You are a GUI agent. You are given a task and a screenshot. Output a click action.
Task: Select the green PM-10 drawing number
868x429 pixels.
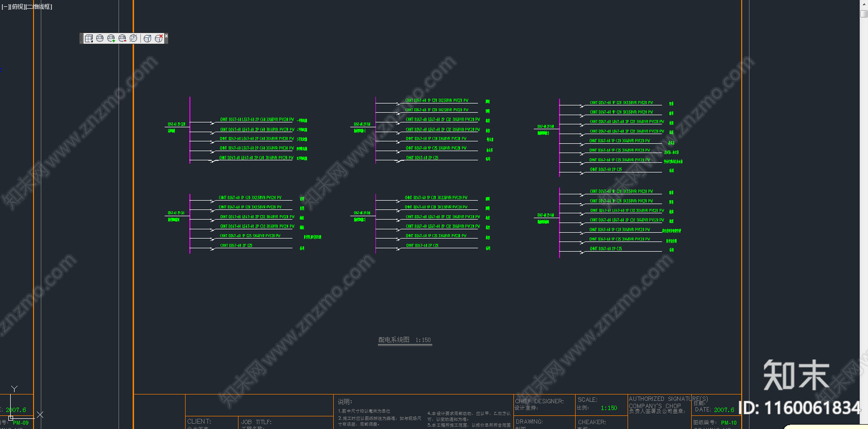pyautogui.click(x=729, y=422)
